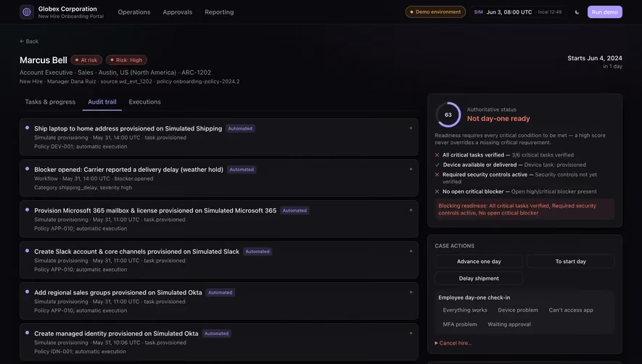Open the Approvals menu
The height and width of the screenshot is (364, 642).
[177, 12]
